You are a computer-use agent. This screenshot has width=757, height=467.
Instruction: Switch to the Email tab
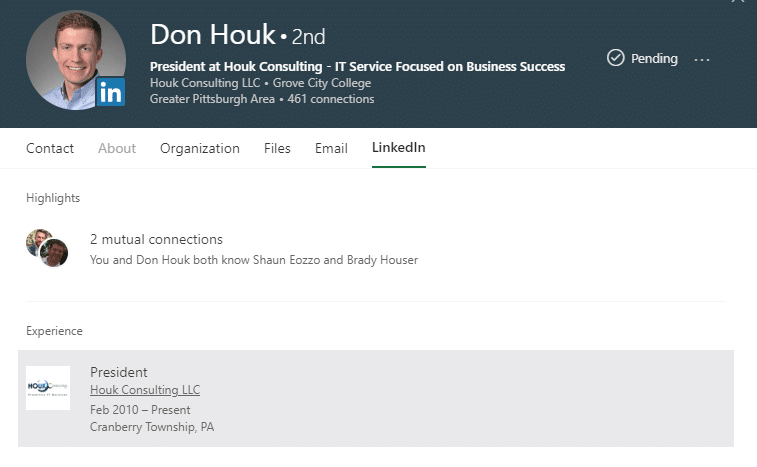(331, 148)
